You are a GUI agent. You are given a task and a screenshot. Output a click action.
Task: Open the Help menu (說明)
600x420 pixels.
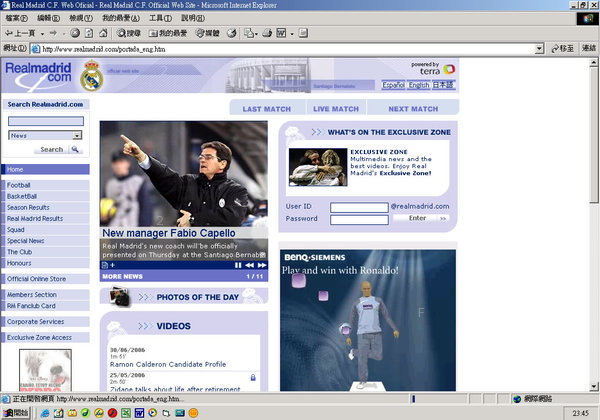(x=193, y=18)
